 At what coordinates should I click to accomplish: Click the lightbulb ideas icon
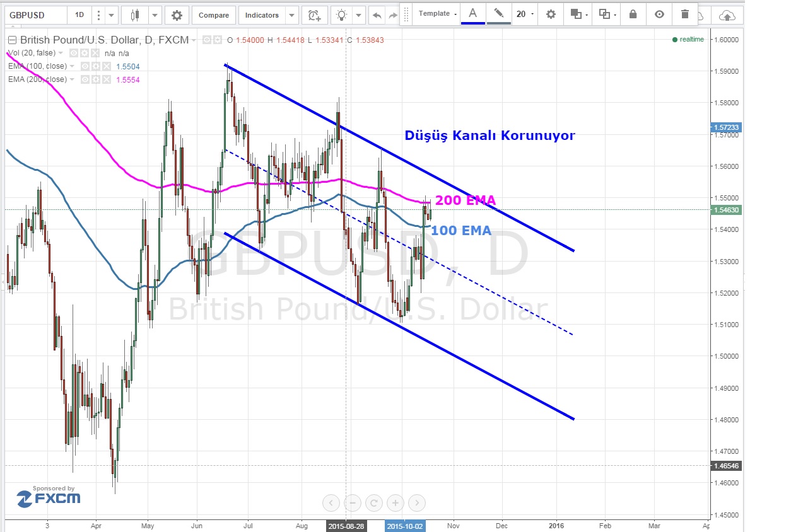[342, 15]
